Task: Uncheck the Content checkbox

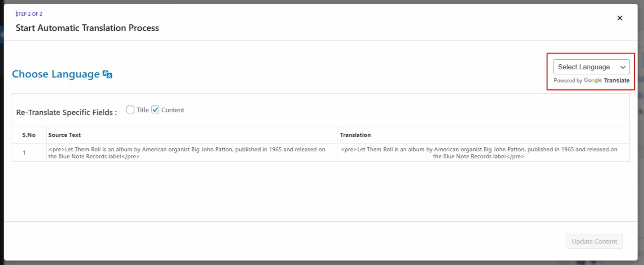Action: (155, 110)
